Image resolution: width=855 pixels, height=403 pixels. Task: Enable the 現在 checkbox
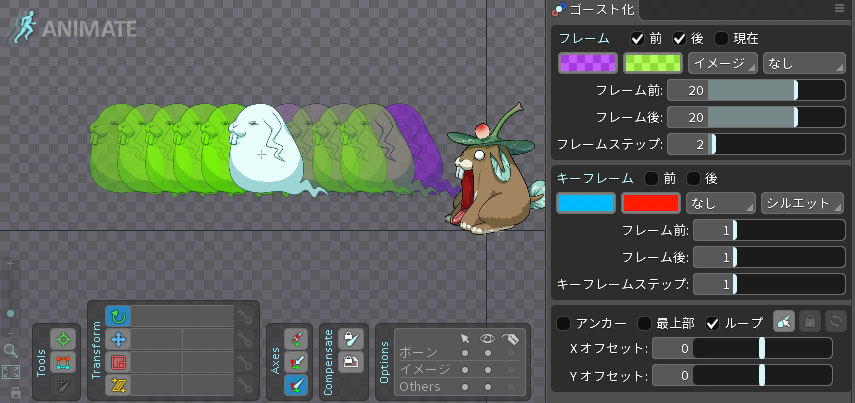tap(721, 39)
